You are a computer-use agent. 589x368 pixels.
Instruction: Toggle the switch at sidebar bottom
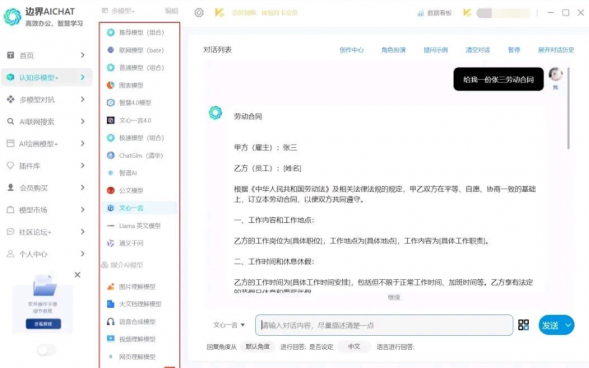click(x=46, y=350)
